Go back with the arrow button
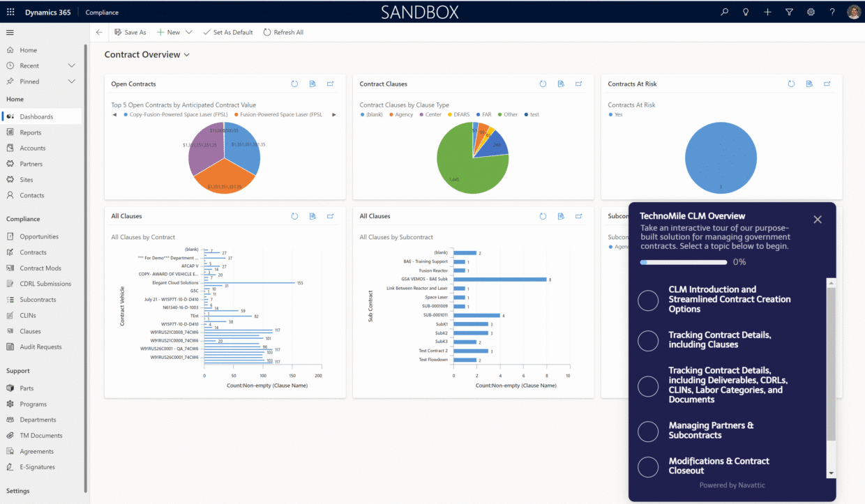This screenshot has width=865, height=504. [x=99, y=32]
